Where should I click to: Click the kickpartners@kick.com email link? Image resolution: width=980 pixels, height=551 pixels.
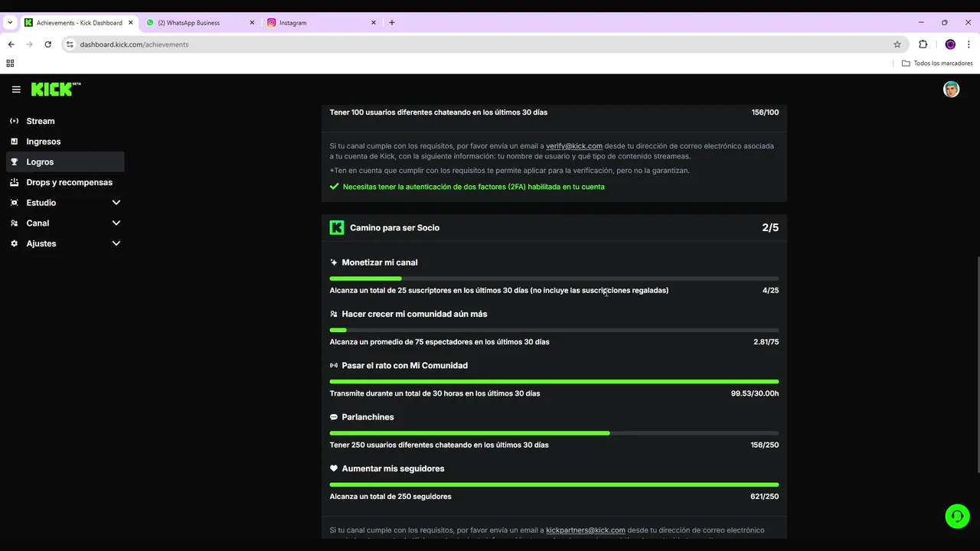(585, 530)
